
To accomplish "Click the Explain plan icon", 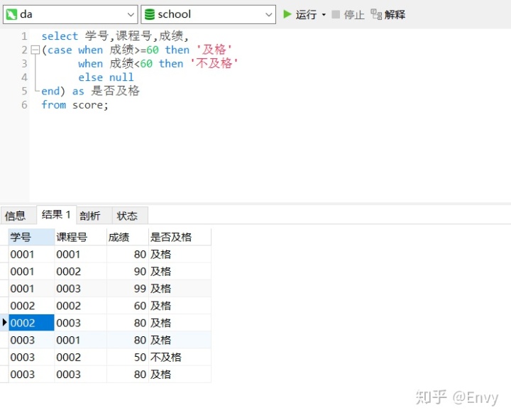I will [376, 14].
